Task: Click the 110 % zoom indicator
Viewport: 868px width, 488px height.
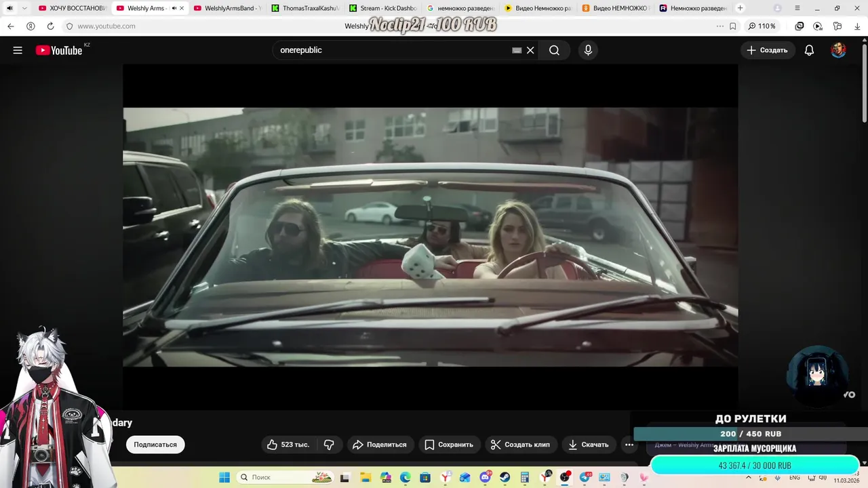Action: (x=762, y=26)
